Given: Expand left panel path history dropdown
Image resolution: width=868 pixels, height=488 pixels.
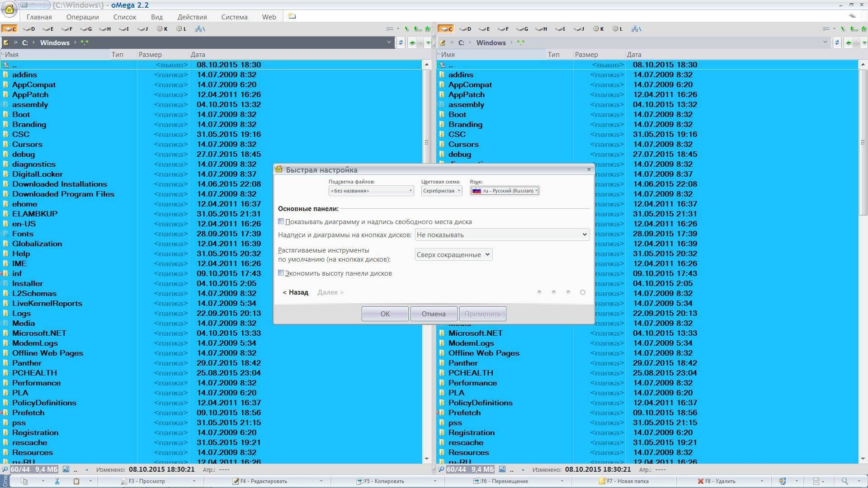Looking at the screenshot, I should (x=389, y=42).
